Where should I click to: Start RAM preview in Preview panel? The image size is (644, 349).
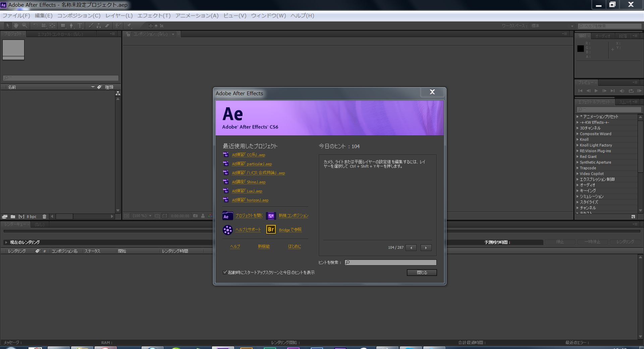(639, 91)
